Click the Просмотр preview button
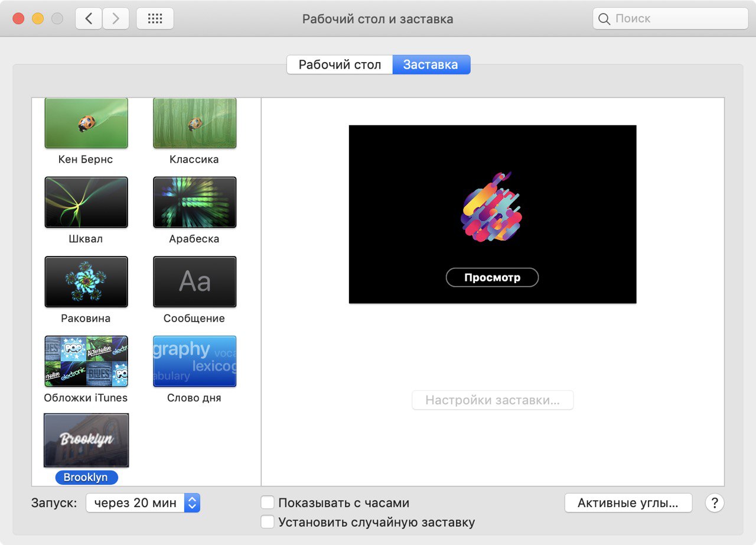 tap(492, 277)
